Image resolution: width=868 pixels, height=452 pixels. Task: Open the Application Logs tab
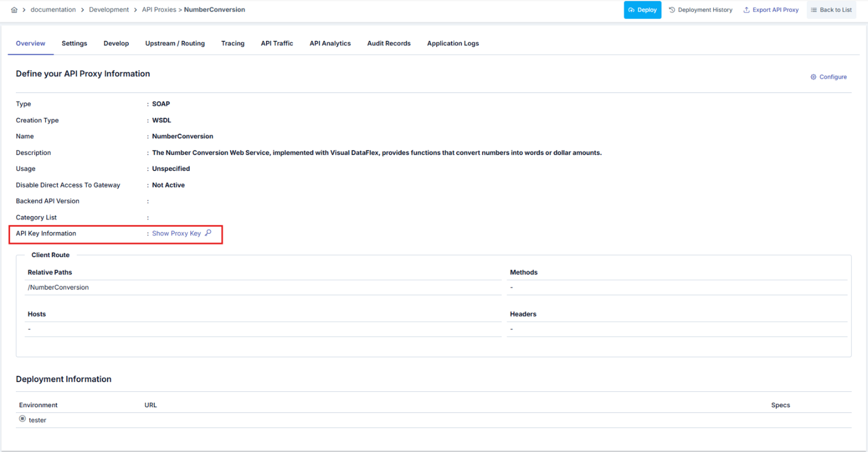pyautogui.click(x=453, y=44)
